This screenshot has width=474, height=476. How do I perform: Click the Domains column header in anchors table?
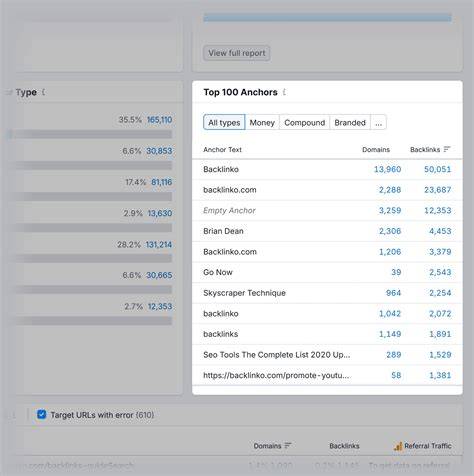(376, 150)
